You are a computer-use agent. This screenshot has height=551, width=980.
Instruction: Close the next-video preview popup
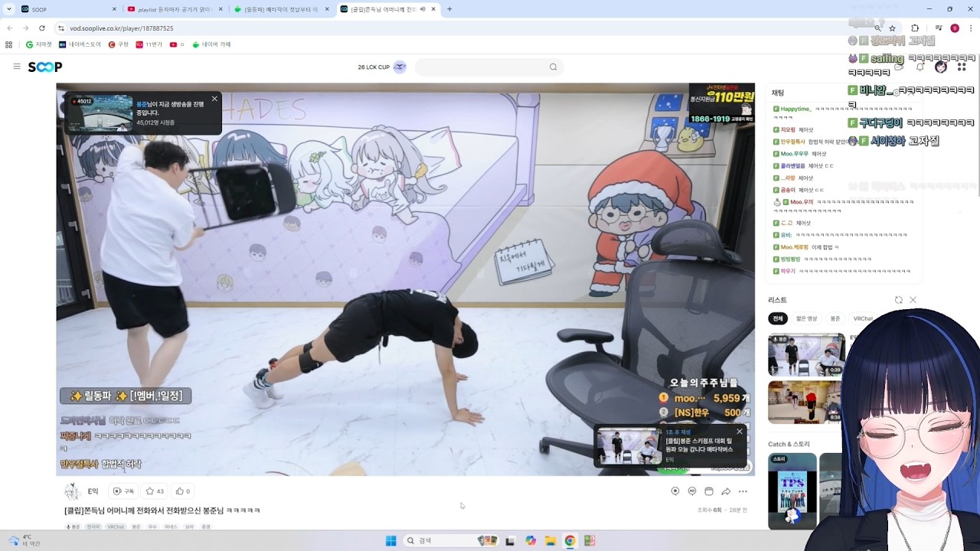coord(740,432)
